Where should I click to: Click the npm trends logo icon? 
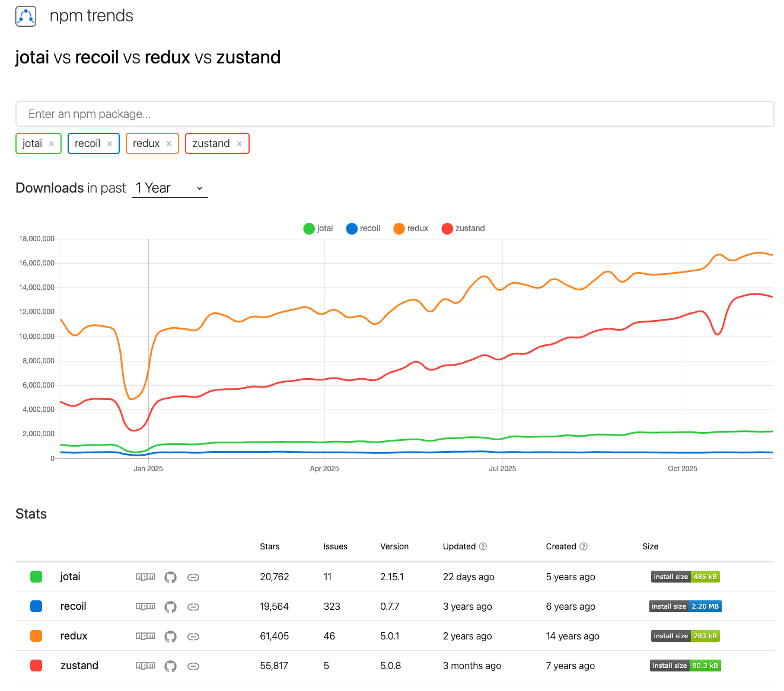pos(26,16)
